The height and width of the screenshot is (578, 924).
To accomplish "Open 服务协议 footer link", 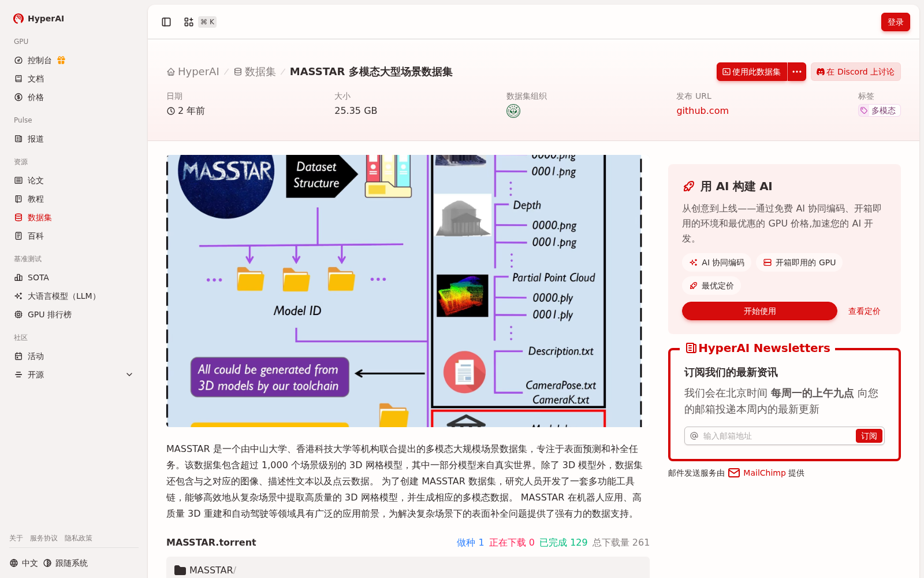I will [44, 538].
